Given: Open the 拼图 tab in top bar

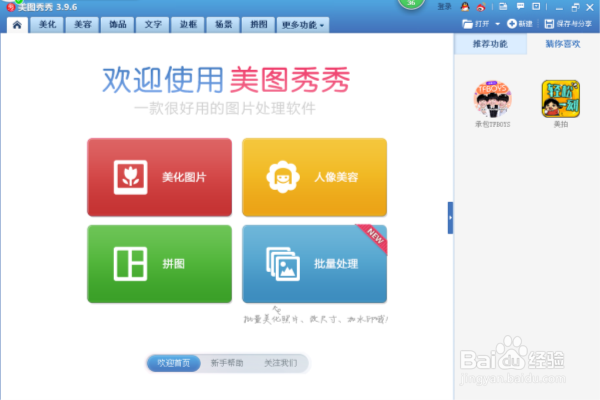Looking at the screenshot, I should coord(259,25).
